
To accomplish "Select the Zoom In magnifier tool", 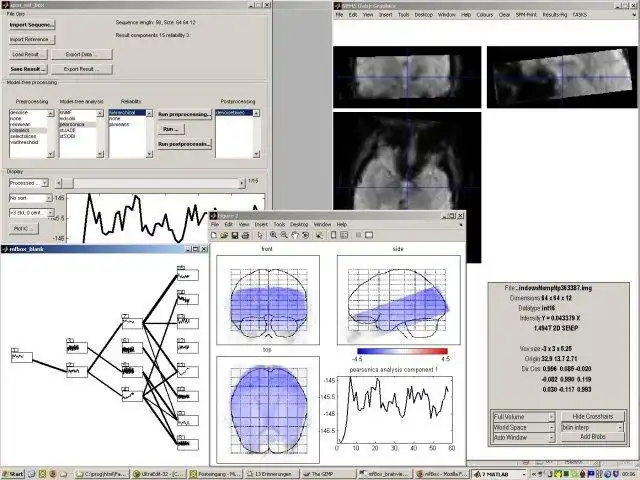I will (x=273, y=235).
